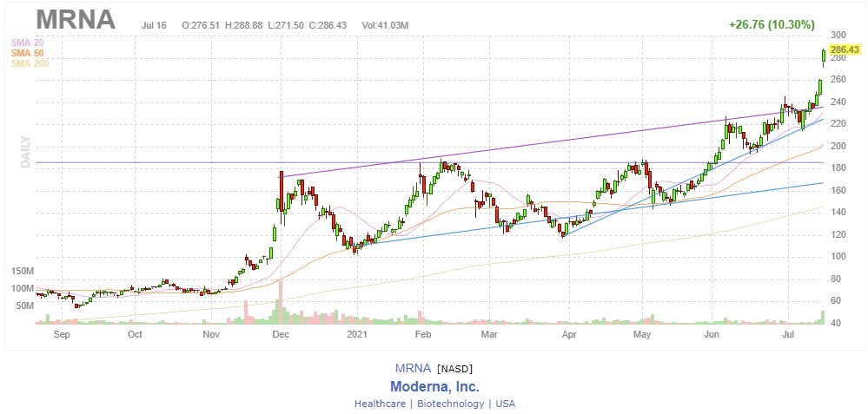Click the MRNA ticker link below chart
868x414 pixels.
(x=413, y=369)
